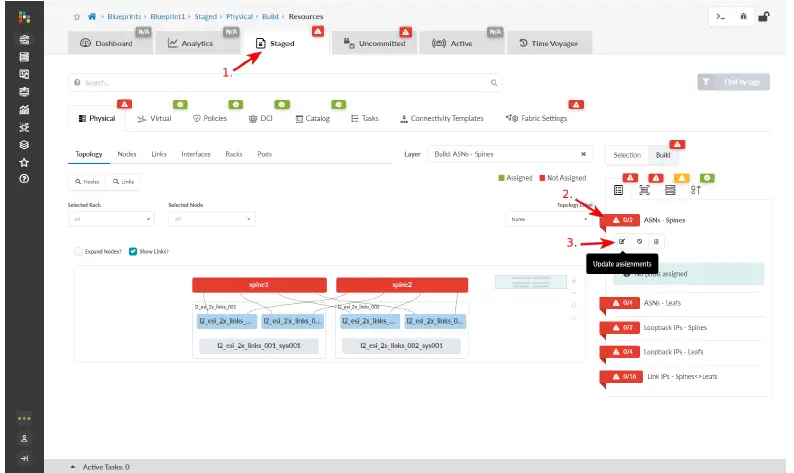Open the Analytics bar-chart sidebar icon
794x473 pixels.
click(24, 109)
